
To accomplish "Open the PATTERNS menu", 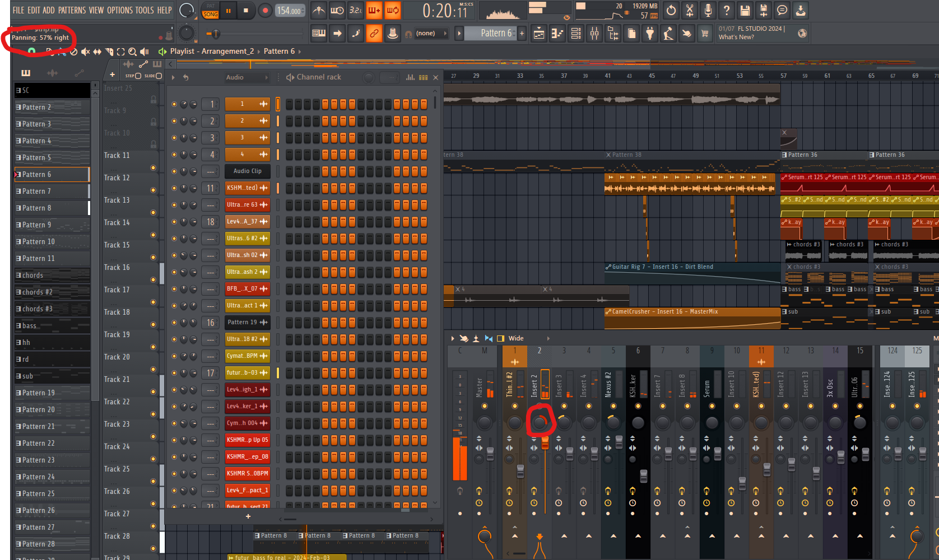I will click(x=72, y=10).
